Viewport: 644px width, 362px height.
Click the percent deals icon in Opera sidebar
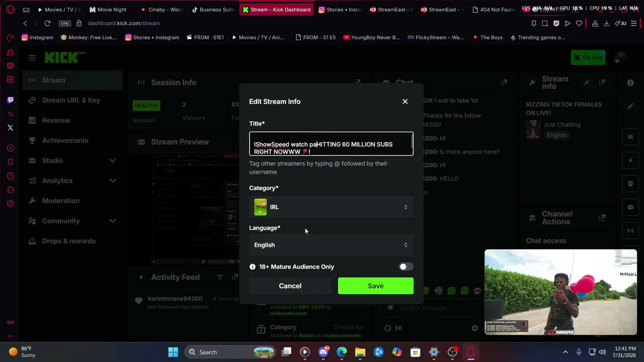point(10,114)
